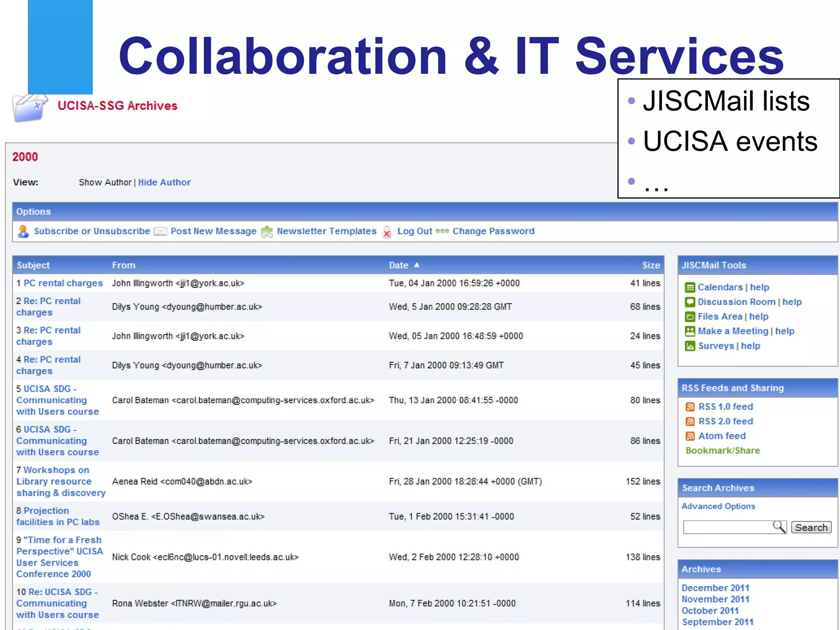This screenshot has width=840, height=630.
Task: Open December 2011 archive
Action: click(x=715, y=588)
